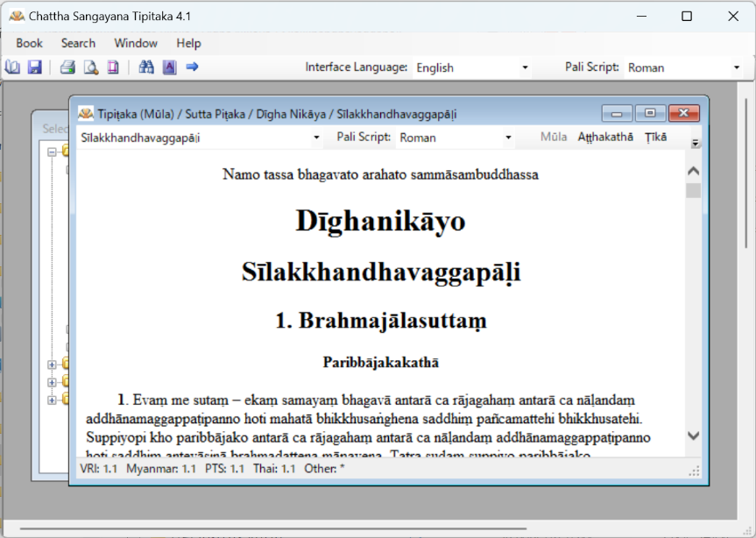The height and width of the screenshot is (538, 756).
Task: Open the Search menu
Action: [x=78, y=44]
